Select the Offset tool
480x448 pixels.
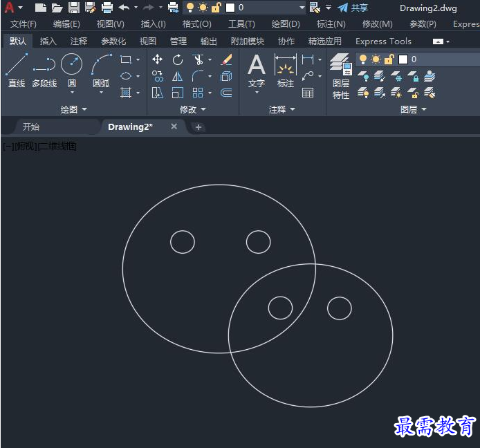226,93
